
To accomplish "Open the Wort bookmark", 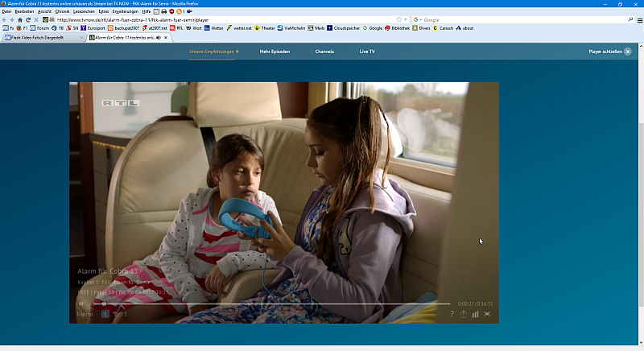I will pyautogui.click(x=194, y=28).
